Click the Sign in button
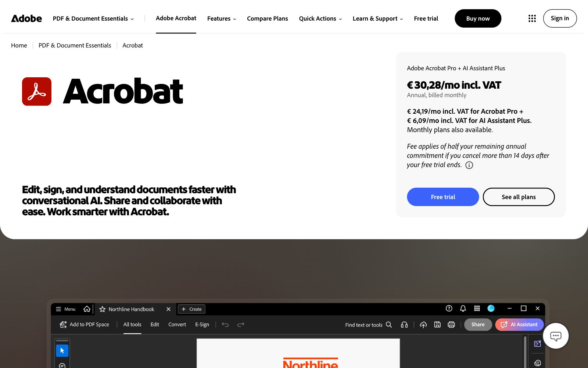The height and width of the screenshot is (368, 588). coord(560,18)
